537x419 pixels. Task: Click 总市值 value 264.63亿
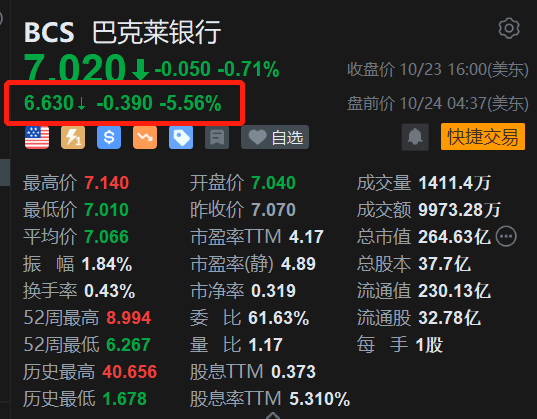(x=454, y=237)
